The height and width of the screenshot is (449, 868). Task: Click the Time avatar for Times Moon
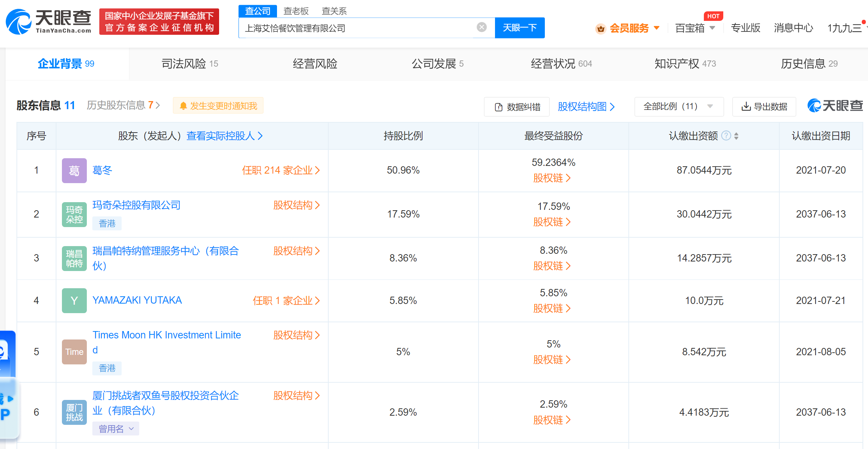click(x=74, y=352)
